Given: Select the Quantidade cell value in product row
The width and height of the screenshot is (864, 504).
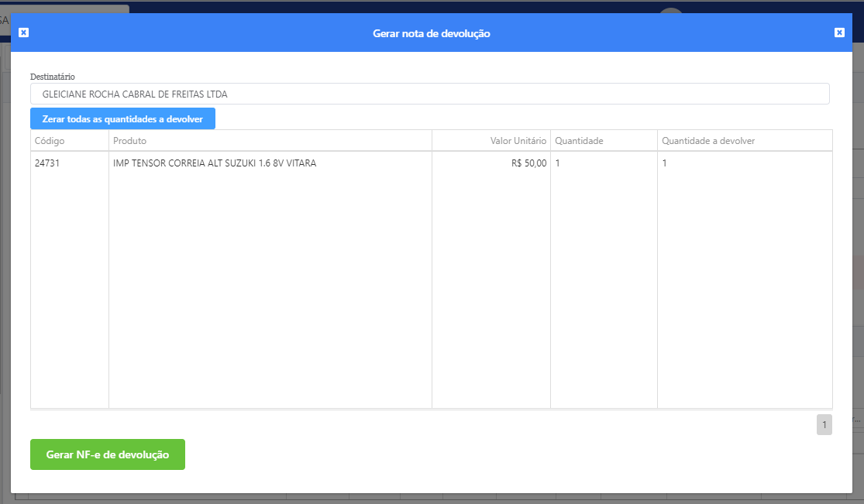Looking at the screenshot, I should [558, 163].
